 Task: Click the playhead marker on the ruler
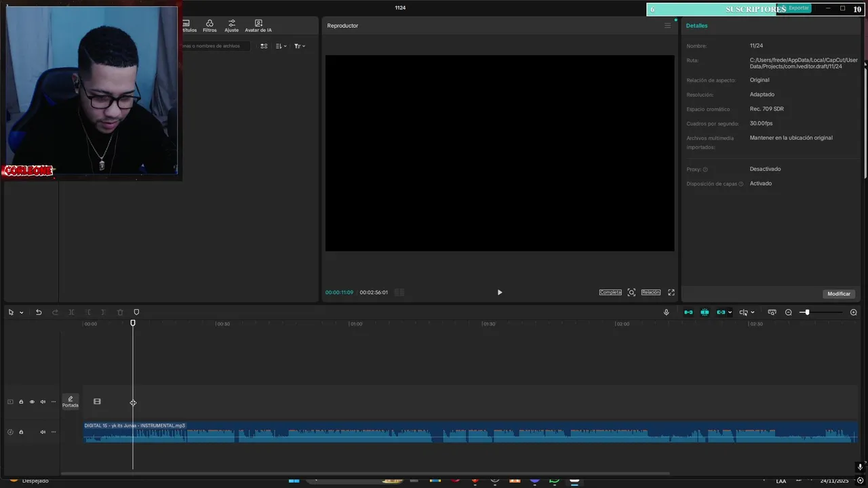(x=133, y=323)
